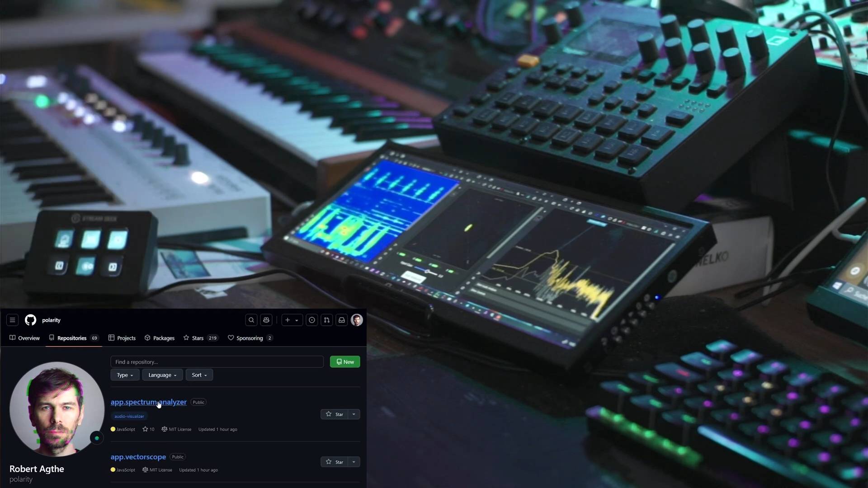Click the user profile avatar icon
The width and height of the screenshot is (868, 488).
[x=357, y=320]
